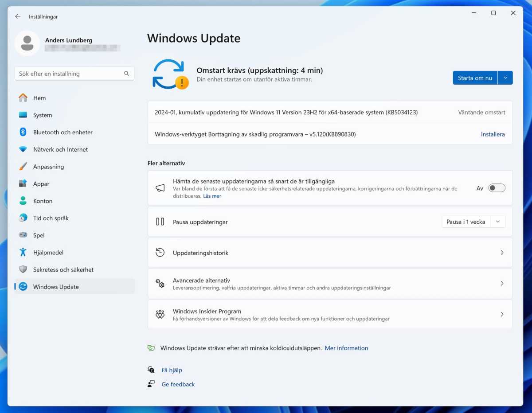Open Tid och språk settings
The image size is (532, 413).
click(x=74, y=218)
